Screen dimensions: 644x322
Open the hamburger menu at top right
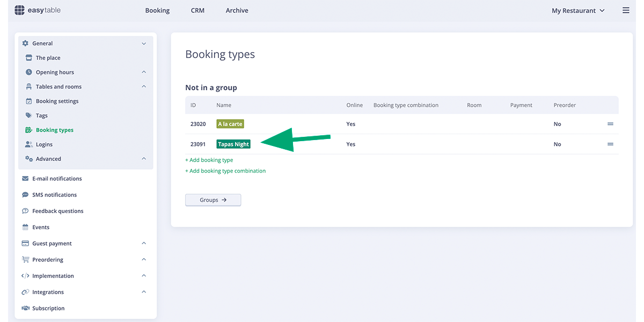626,10
